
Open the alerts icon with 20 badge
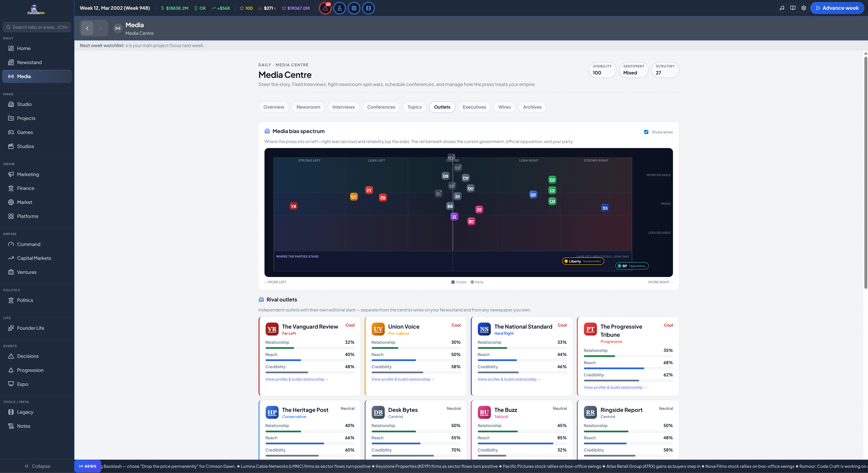(325, 8)
